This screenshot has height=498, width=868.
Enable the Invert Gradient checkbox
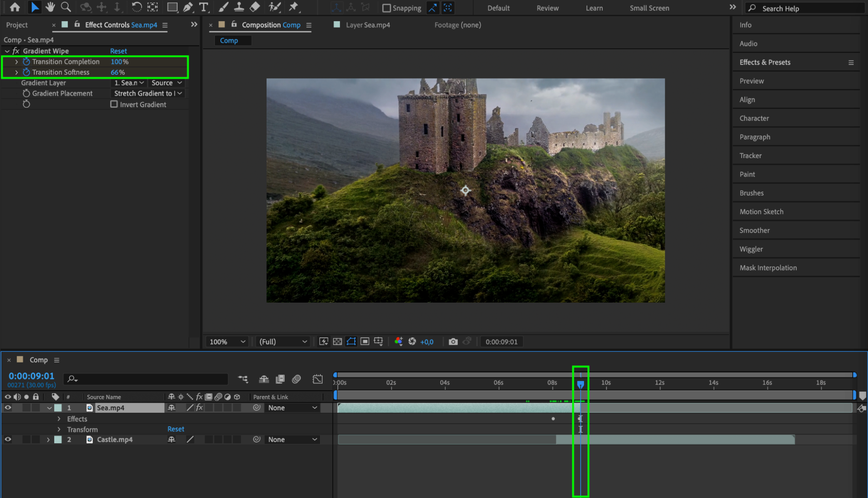tap(114, 104)
